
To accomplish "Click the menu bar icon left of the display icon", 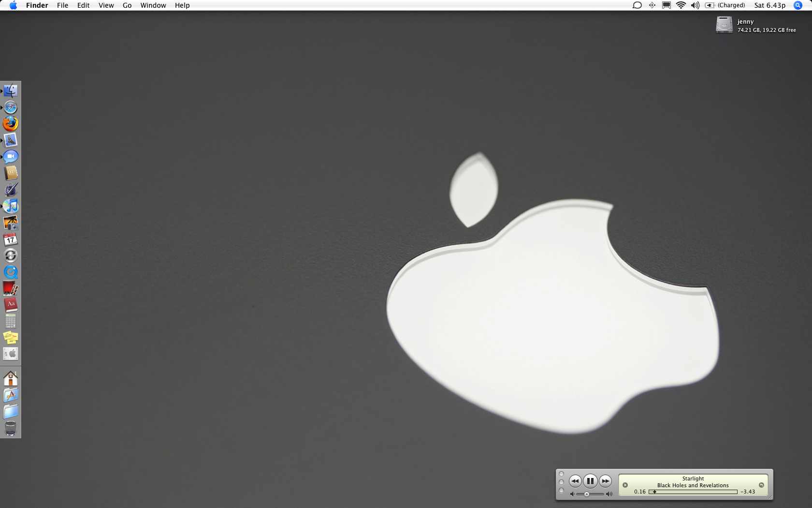I will (x=652, y=5).
